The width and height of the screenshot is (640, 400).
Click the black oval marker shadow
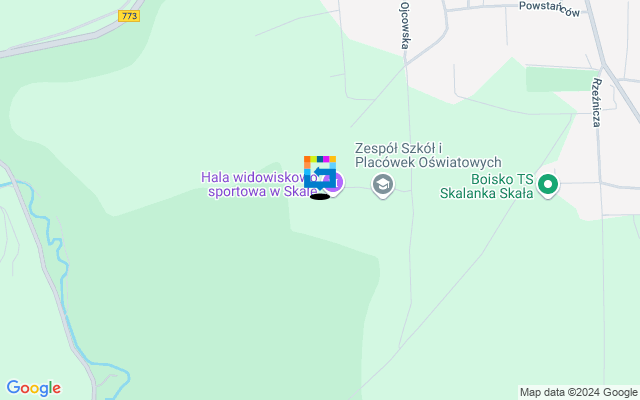click(320, 197)
